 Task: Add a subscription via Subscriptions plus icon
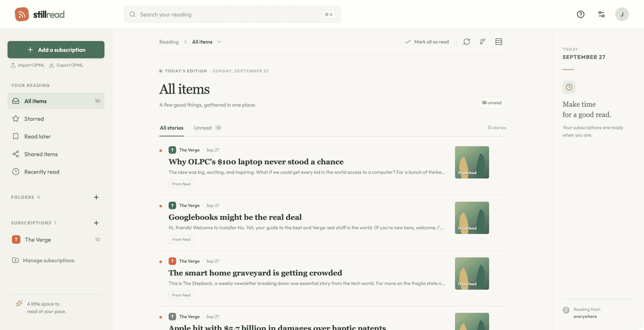96,223
